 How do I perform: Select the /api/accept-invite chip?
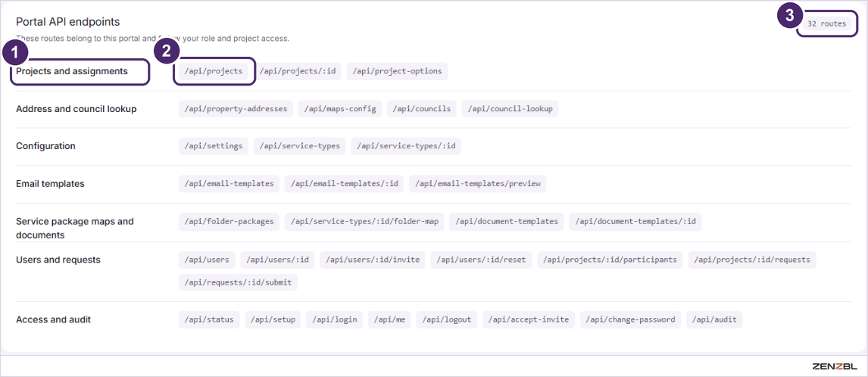[528, 320]
